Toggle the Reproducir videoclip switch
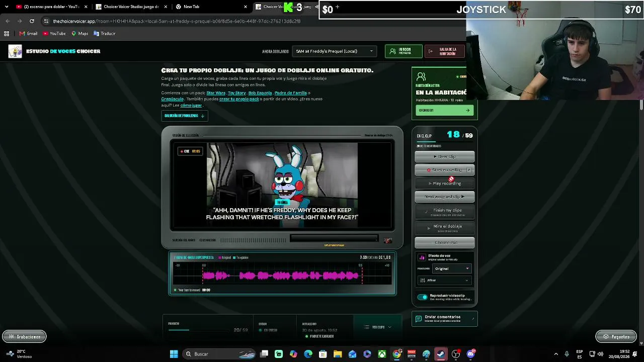644x362 pixels. 422,297
